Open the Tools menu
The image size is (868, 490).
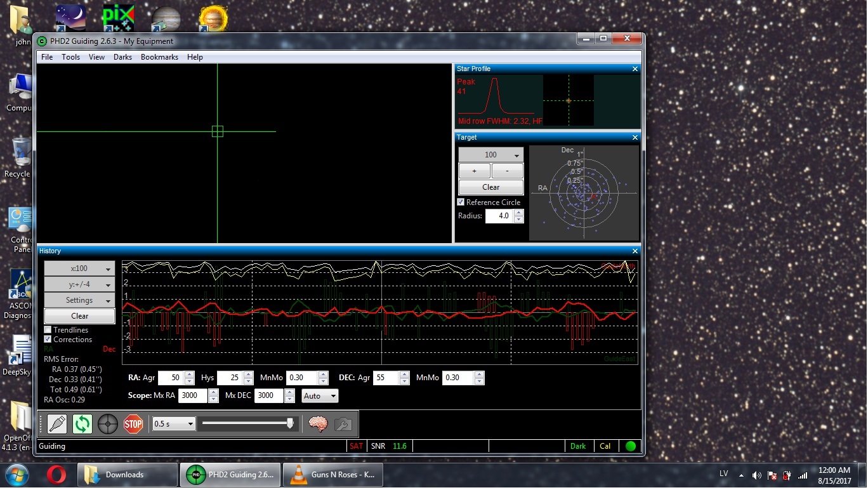[x=70, y=57]
